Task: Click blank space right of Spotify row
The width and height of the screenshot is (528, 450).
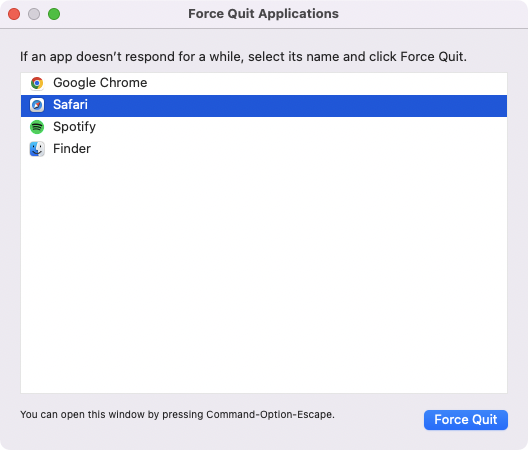Action: tap(301, 127)
